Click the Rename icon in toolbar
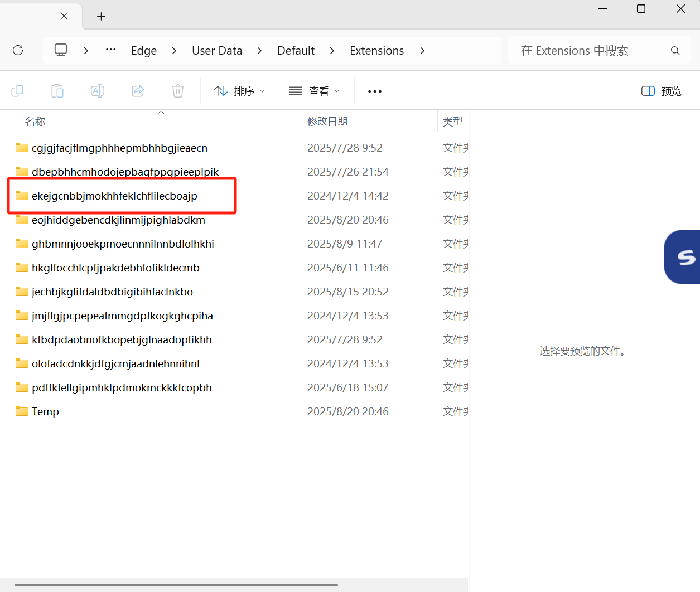Screen dimensions: 700x592 pos(98,91)
